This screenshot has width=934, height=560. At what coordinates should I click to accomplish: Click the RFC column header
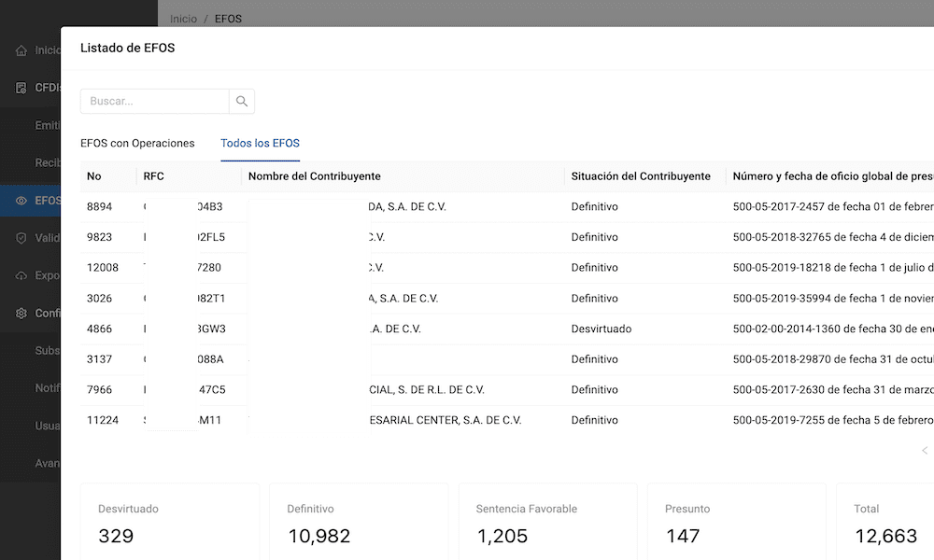[153, 176]
